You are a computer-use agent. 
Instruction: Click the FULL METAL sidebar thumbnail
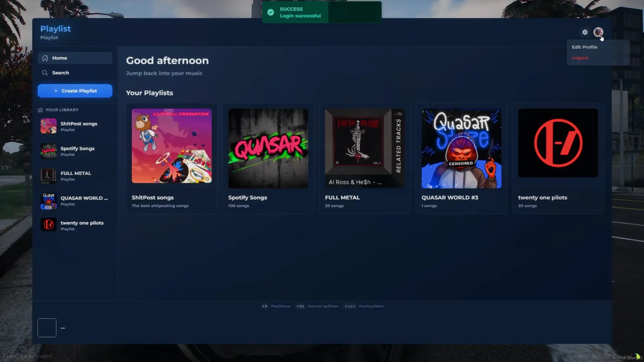(49, 176)
